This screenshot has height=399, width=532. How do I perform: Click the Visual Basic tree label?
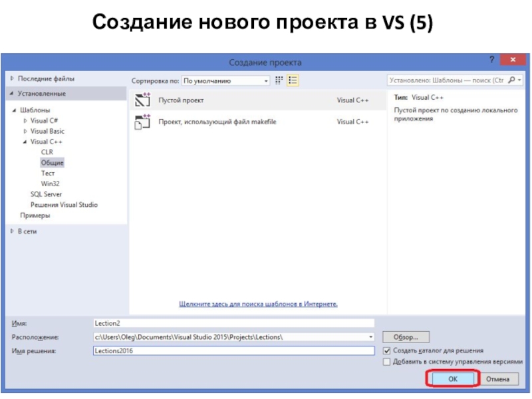47,131
